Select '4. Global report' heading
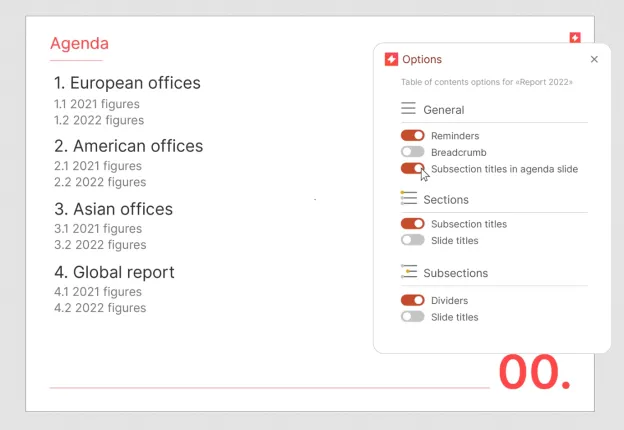Image resolution: width=624 pixels, height=430 pixels. 114,272
